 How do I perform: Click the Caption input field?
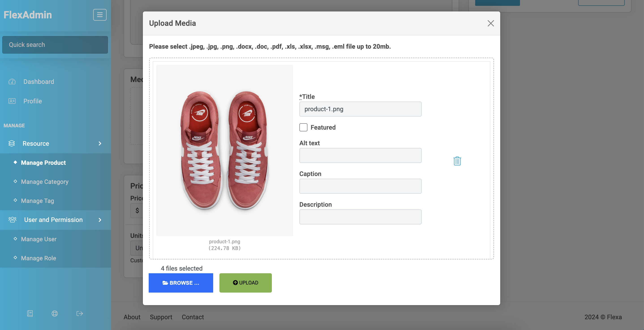(360, 186)
